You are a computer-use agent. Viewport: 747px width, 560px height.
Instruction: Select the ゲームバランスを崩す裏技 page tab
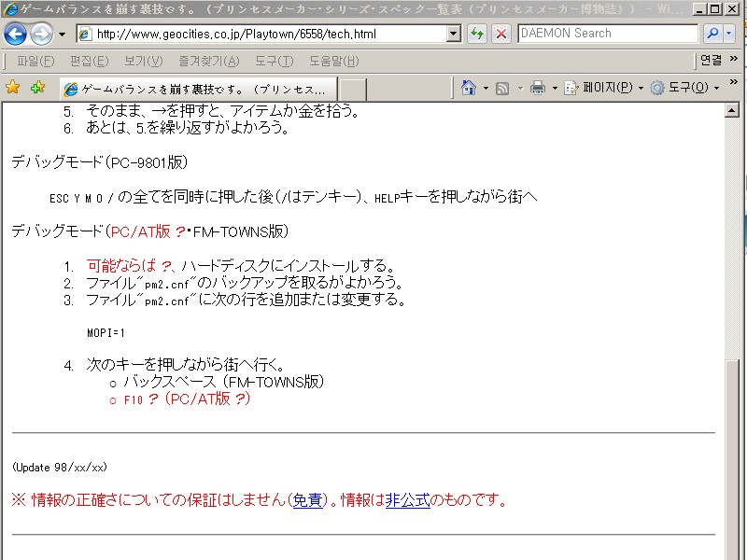click(196, 89)
